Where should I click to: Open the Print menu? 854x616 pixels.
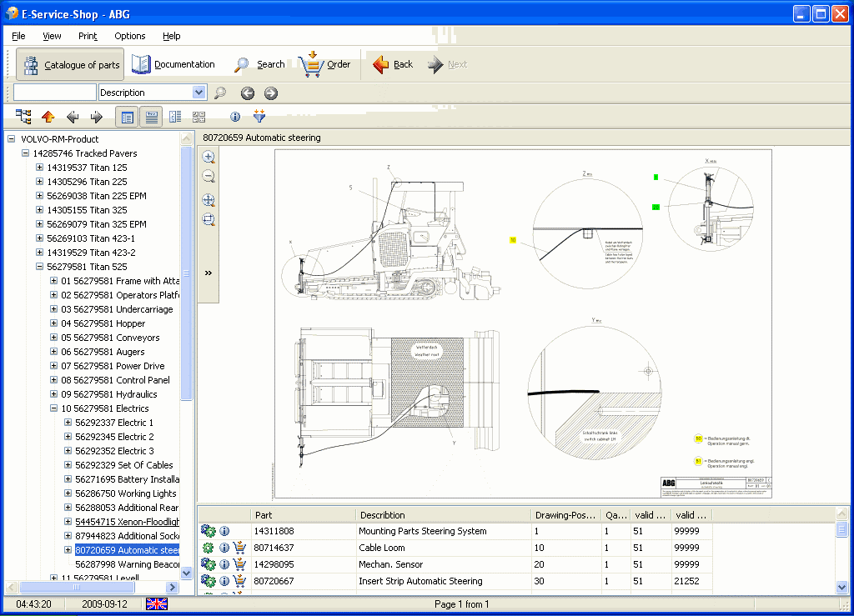(x=88, y=36)
